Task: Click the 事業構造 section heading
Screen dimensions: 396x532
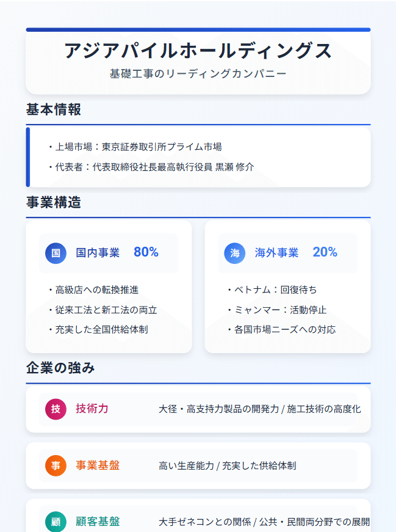Action: coord(54,202)
